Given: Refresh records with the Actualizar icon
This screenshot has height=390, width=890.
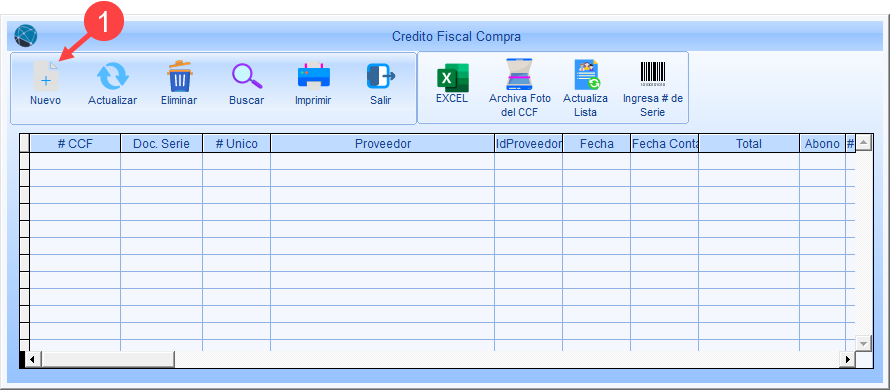Looking at the screenshot, I should pos(112,76).
